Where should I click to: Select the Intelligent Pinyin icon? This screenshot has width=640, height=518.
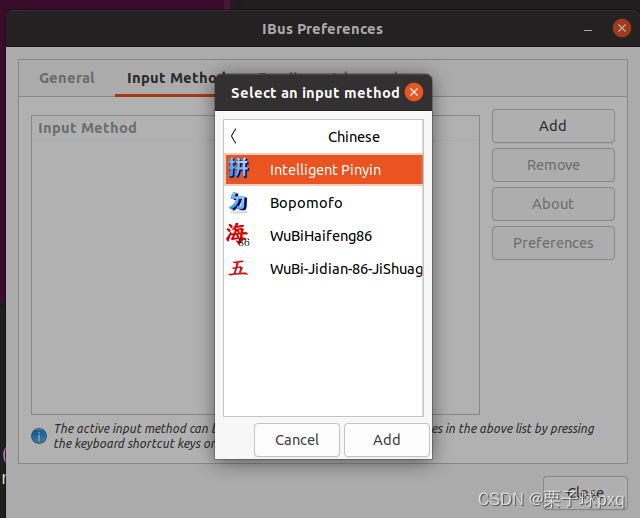(238, 168)
